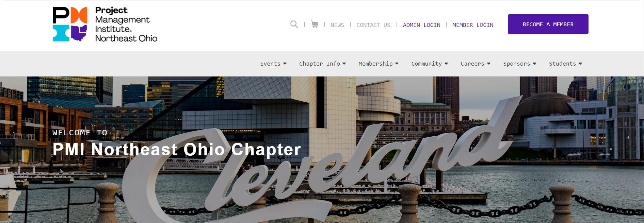Click the PMI Northeast Ohio logo
Viewport: 644px width, 223px height.
[105, 24]
